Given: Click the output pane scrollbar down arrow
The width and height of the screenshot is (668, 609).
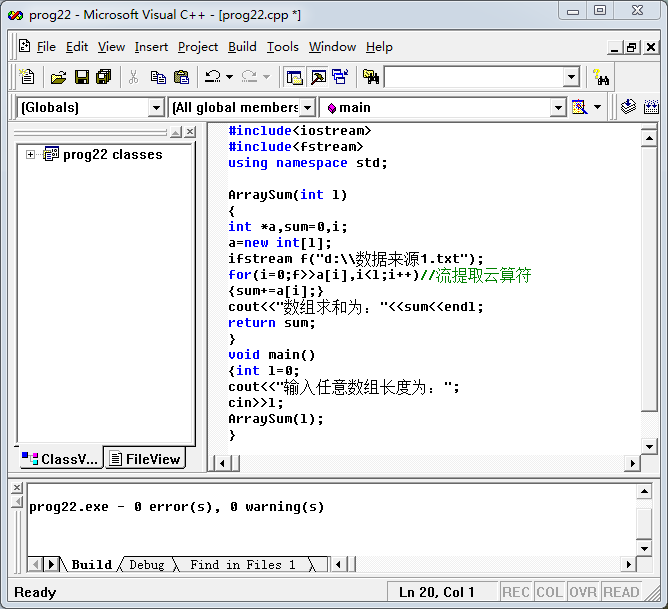Looking at the screenshot, I should (644, 549).
